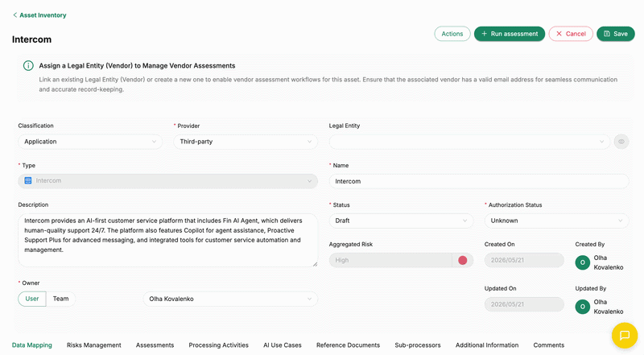This screenshot has width=644, height=355.
Task: Select the User owner option
Action: [x=32, y=299]
